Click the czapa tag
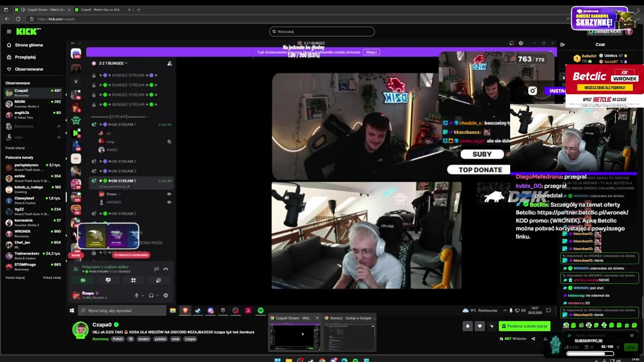The height and width of the screenshot is (362, 644). point(190,339)
